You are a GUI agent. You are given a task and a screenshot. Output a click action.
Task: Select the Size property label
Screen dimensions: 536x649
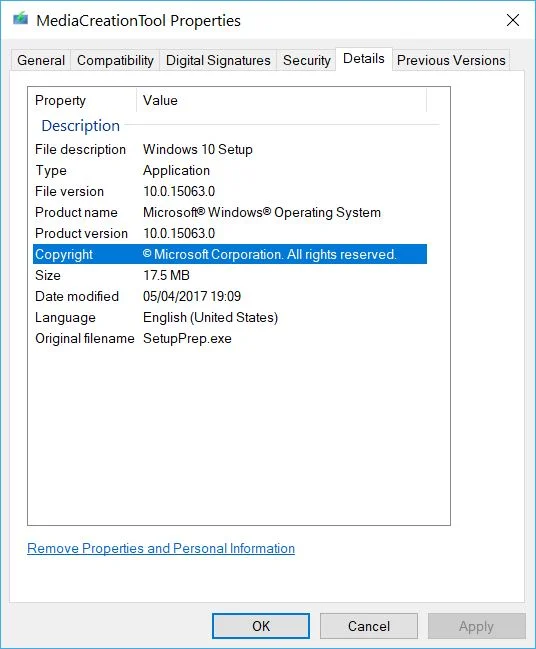click(48, 275)
